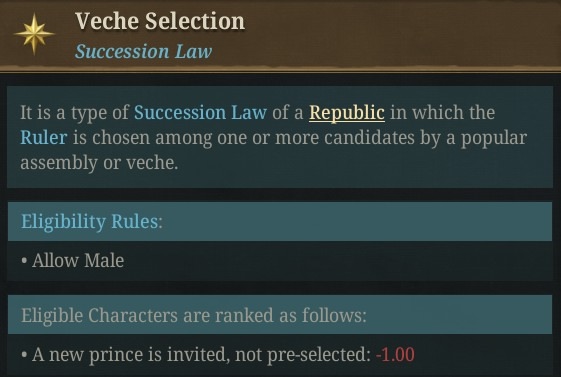Open the italic Succession Law subtitle
The image size is (561, 377).
click(x=143, y=51)
